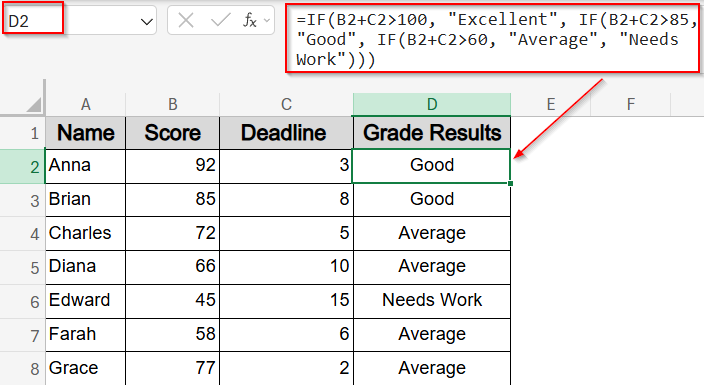Select row 8 header
The image size is (704, 385).
pyautogui.click(x=22, y=368)
